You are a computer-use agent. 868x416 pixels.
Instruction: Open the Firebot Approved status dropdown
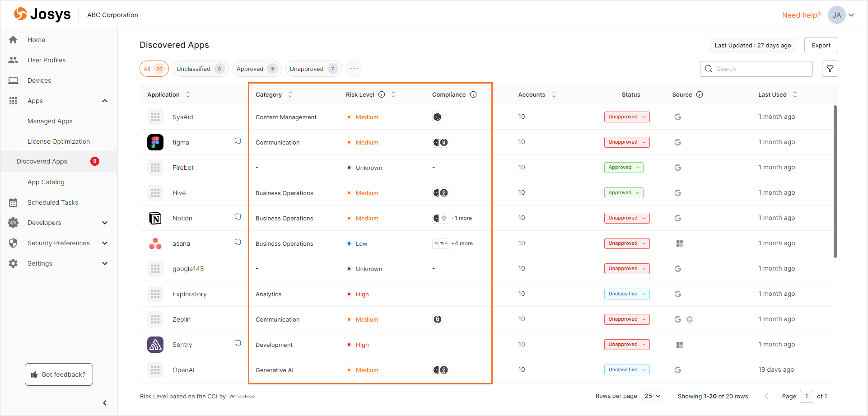(624, 168)
